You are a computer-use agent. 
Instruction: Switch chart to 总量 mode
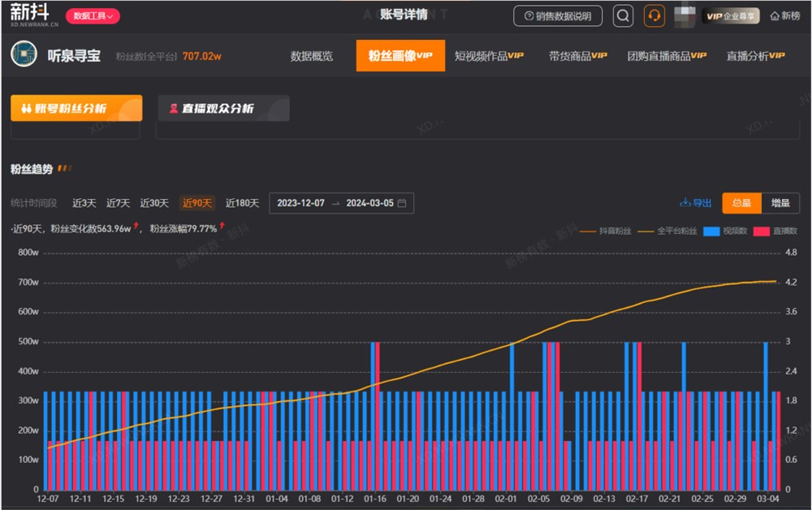point(741,203)
